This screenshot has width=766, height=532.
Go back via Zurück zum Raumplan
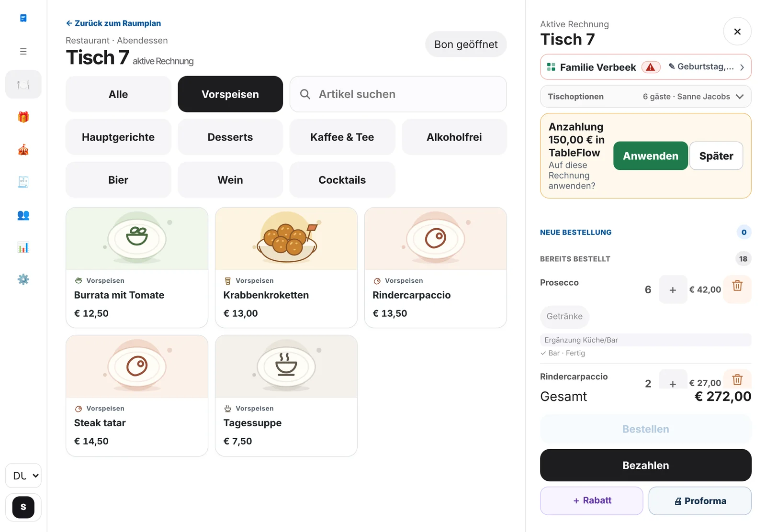(x=113, y=23)
